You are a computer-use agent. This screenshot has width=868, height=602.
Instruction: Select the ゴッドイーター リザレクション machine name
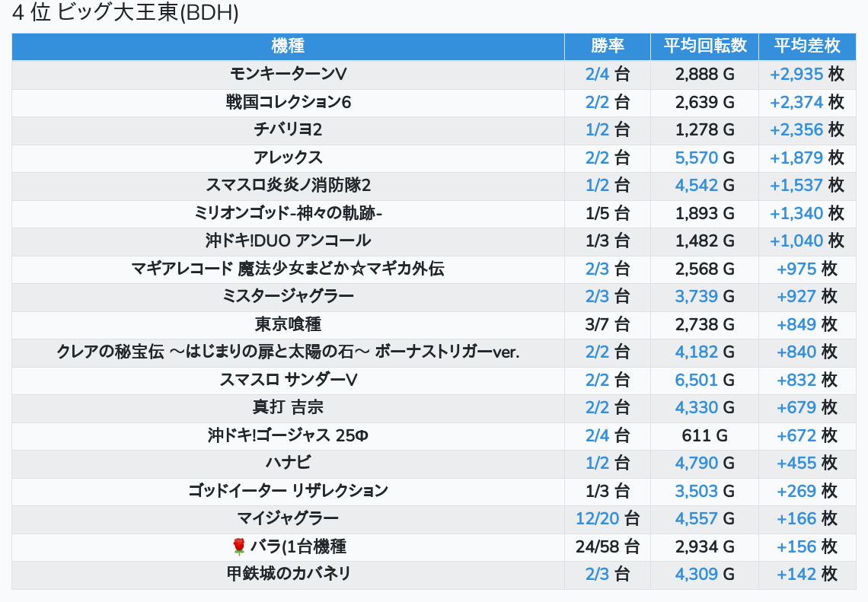[x=288, y=492]
